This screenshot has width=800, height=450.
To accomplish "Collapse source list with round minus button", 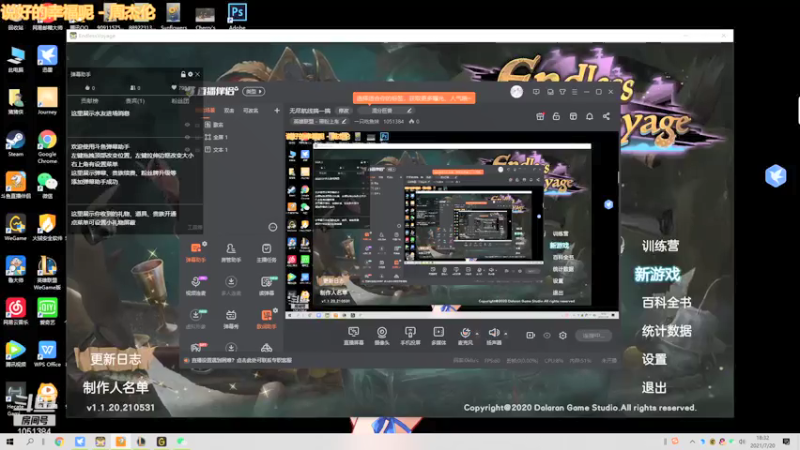I will (273, 227).
